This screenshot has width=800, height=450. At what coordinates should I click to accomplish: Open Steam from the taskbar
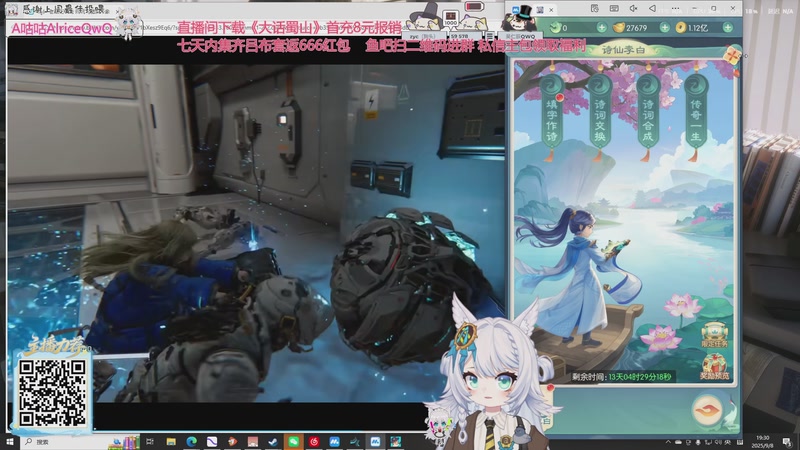point(273,442)
